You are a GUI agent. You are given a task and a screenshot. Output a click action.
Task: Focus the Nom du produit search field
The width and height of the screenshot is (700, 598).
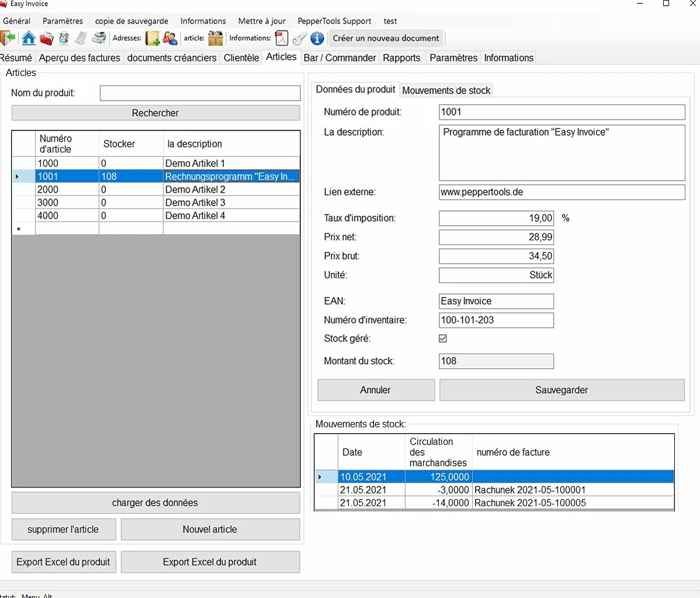[200, 93]
